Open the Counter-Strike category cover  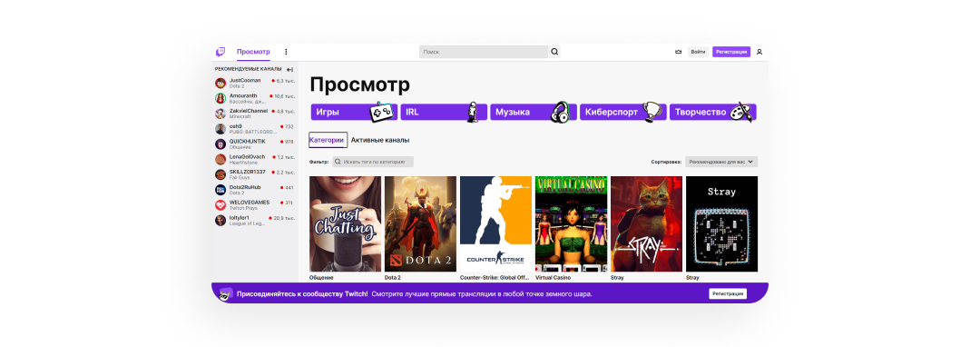coord(495,223)
